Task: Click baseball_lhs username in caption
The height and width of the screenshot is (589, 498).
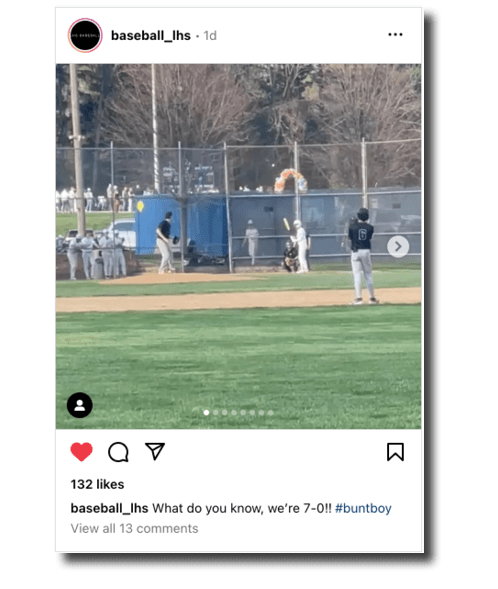Action: (x=109, y=508)
